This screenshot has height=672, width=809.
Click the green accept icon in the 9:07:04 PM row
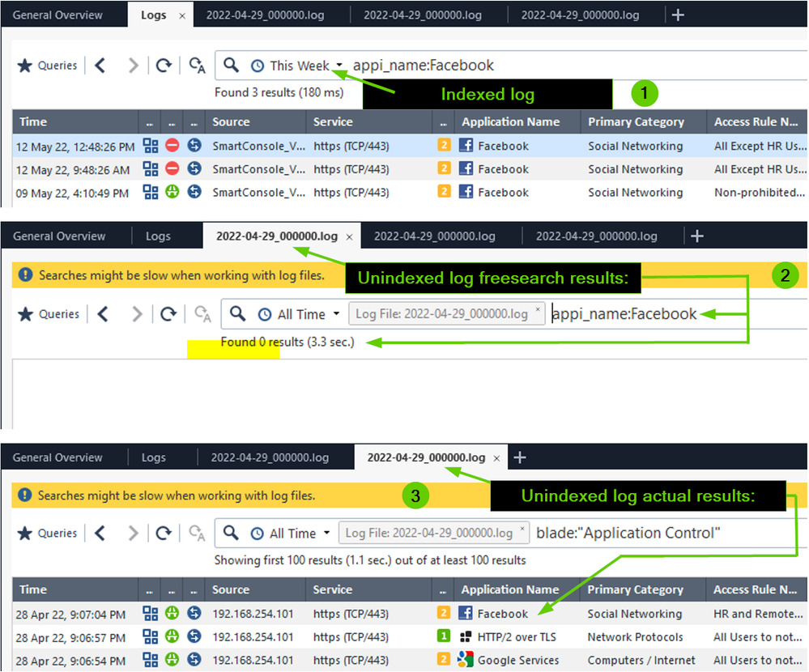[x=172, y=613]
